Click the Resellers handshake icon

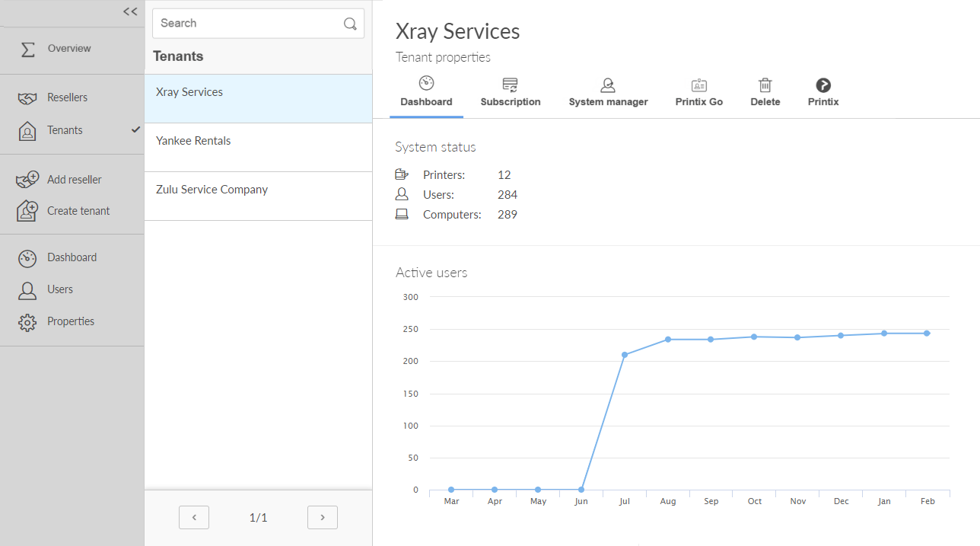coord(27,98)
